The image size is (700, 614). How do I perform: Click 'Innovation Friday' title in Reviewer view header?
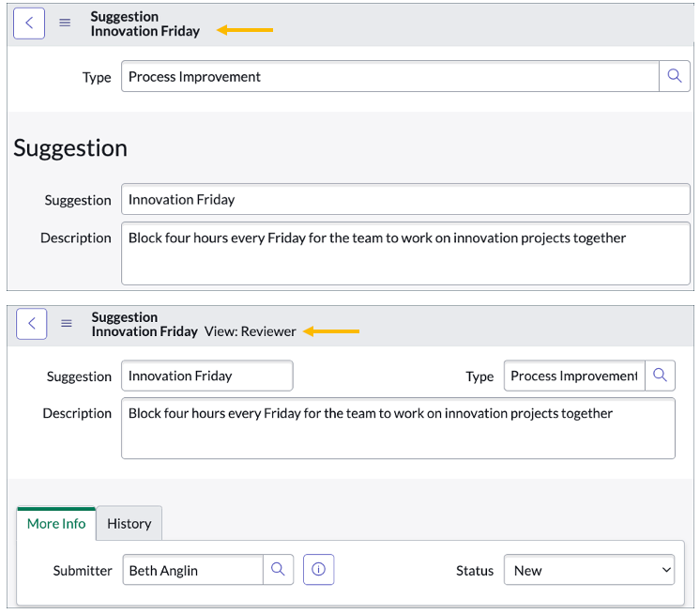click(145, 331)
